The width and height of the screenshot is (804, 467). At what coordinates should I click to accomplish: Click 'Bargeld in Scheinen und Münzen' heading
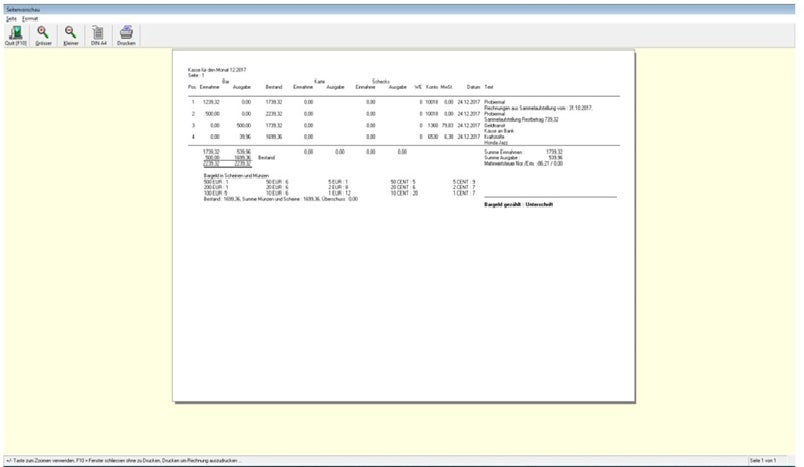(x=236, y=176)
